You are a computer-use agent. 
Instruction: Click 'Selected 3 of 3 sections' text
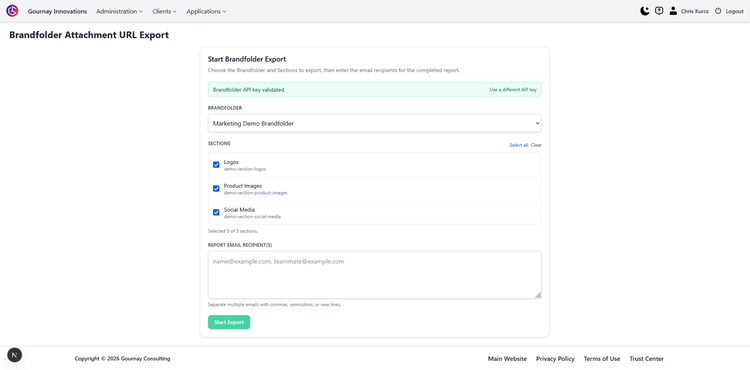tap(232, 231)
